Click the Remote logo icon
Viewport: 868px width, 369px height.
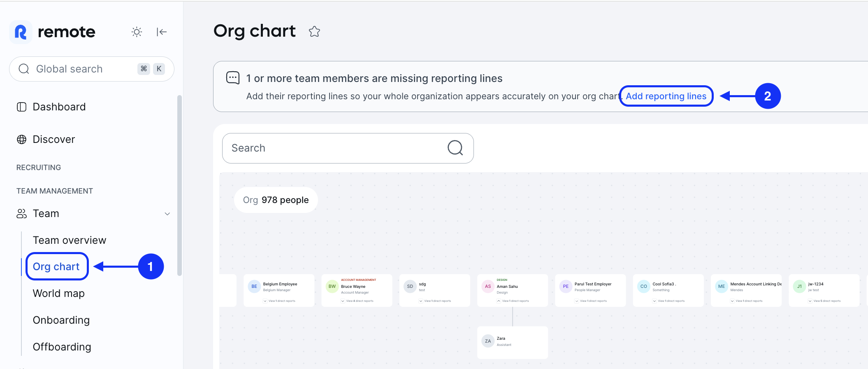[x=21, y=32]
